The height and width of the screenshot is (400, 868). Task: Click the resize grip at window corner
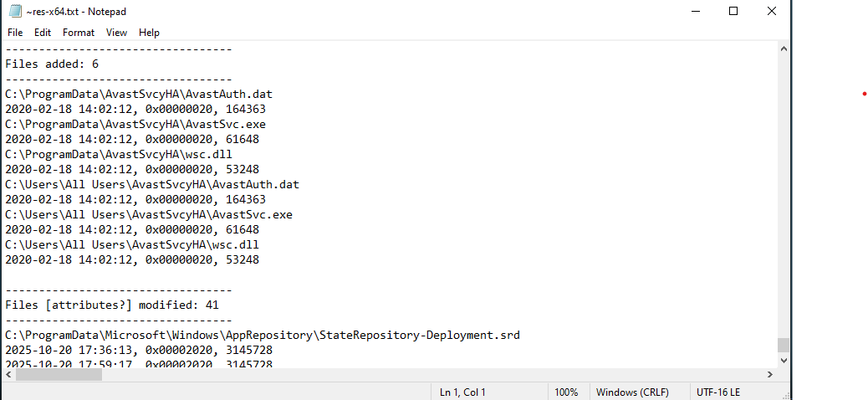coord(785,394)
